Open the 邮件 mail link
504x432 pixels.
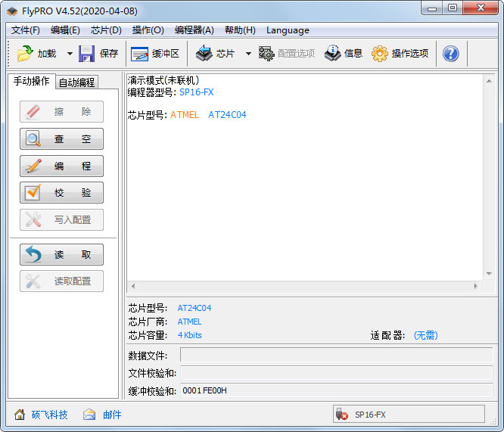112,415
